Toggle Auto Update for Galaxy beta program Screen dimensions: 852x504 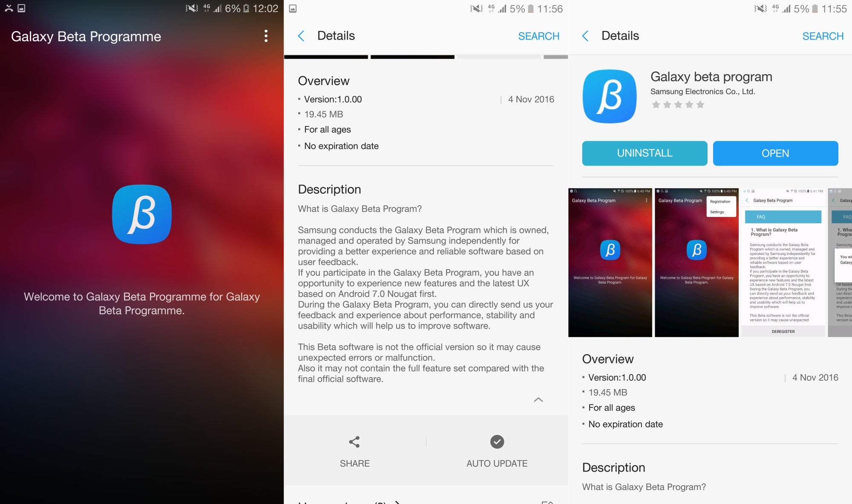(x=497, y=450)
